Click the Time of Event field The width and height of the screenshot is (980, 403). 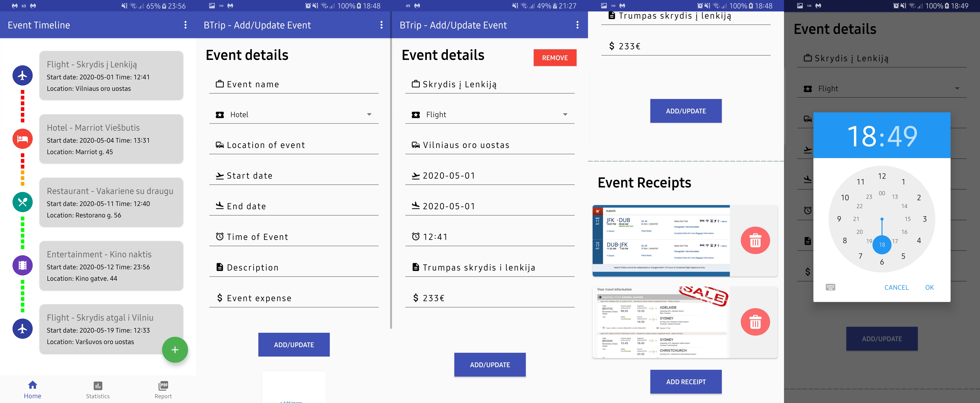point(294,237)
